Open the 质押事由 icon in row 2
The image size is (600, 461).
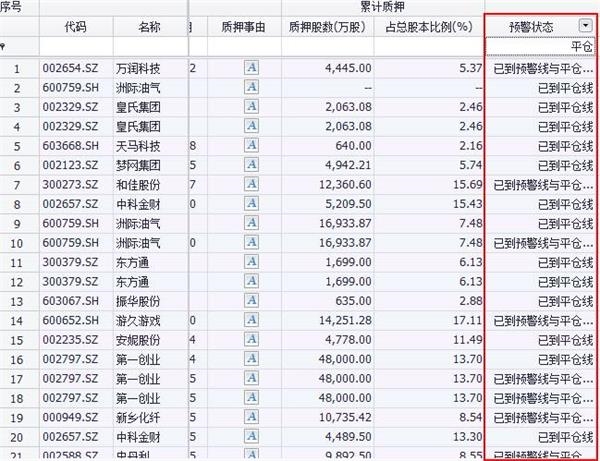pyautogui.click(x=253, y=88)
